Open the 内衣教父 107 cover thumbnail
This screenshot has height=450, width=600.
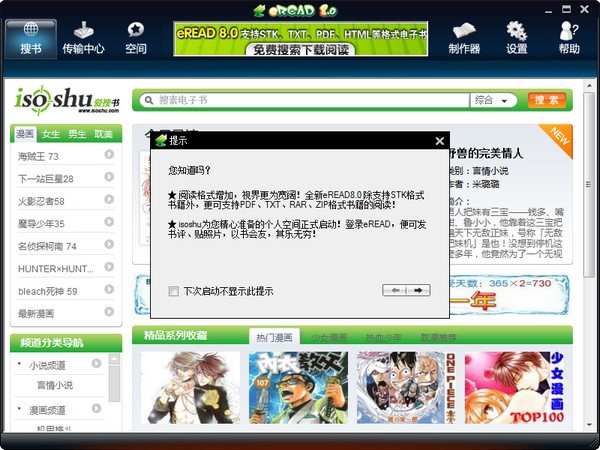(298, 388)
